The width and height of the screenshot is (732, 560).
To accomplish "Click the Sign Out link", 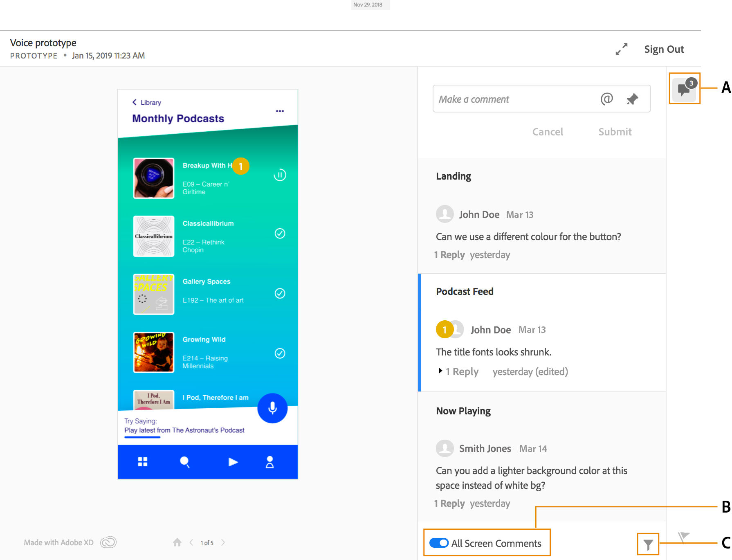I will (663, 49).
